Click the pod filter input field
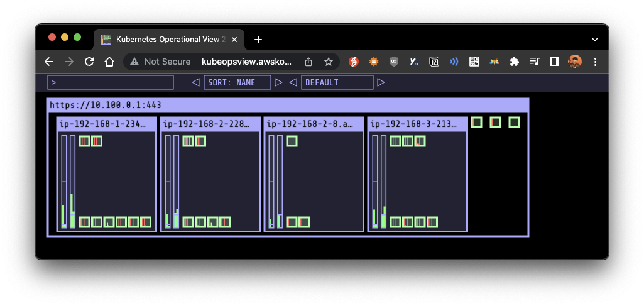This screenshot has height=306, width=644. (x=111, y=82)
